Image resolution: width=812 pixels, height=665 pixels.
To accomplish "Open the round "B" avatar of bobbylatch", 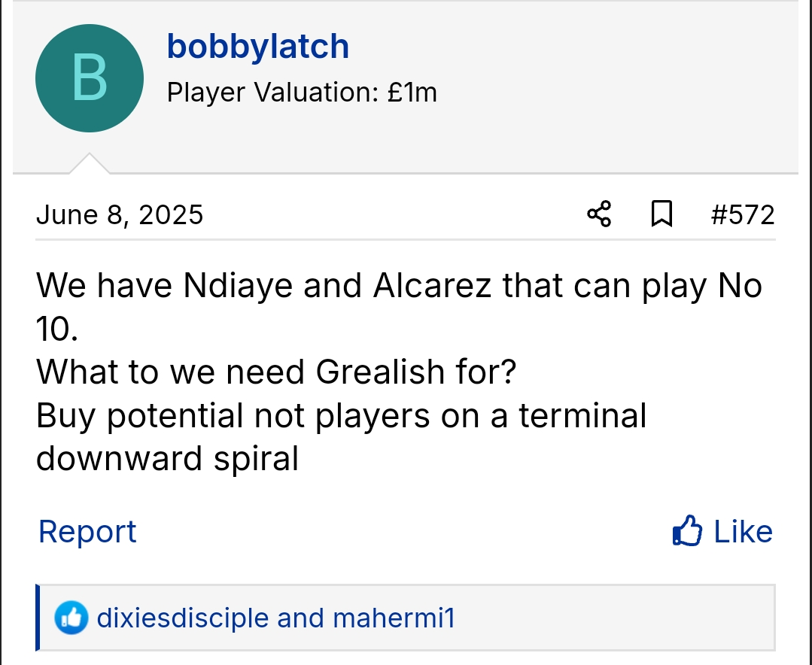I will point(90,78).
